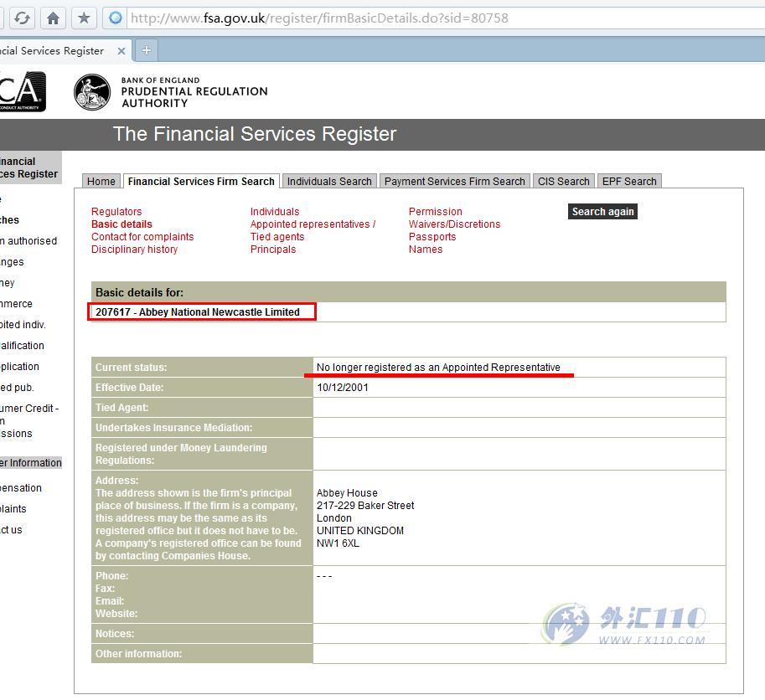The height and width of the screenshot is (700, 765).
Task: Open the Principals link
Action: click(x=273, y=250)
